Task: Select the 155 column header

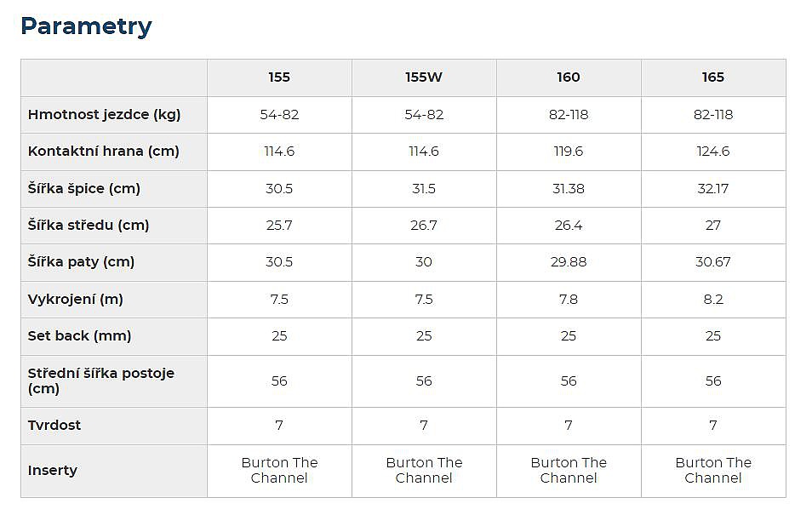Action: click(279, 77)
